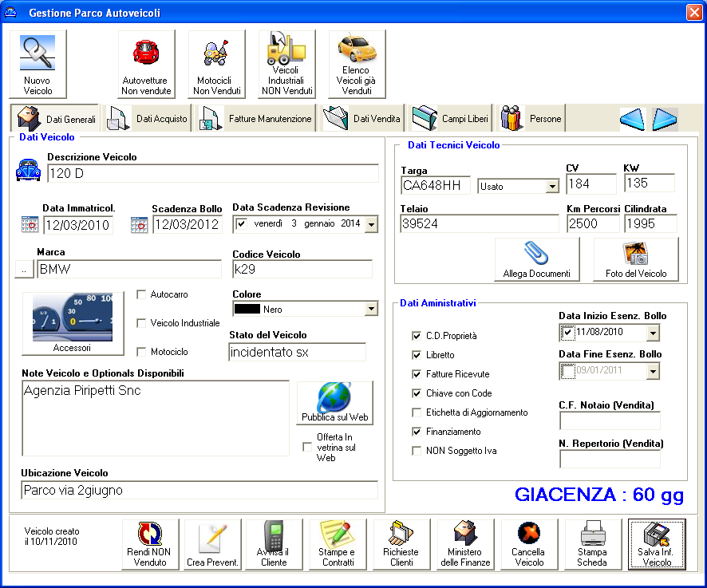Uncheck Fatture Ricevute checkbox

point(417,374)
